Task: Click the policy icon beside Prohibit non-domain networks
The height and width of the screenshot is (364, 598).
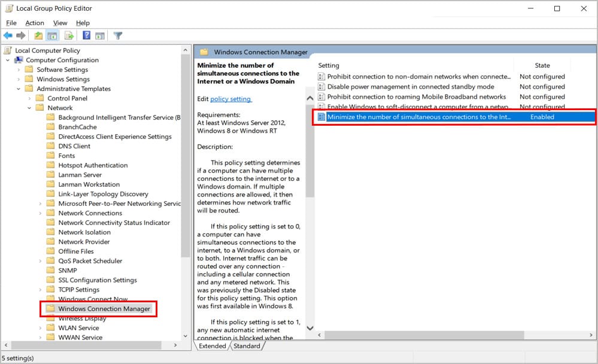Action: 321,77
